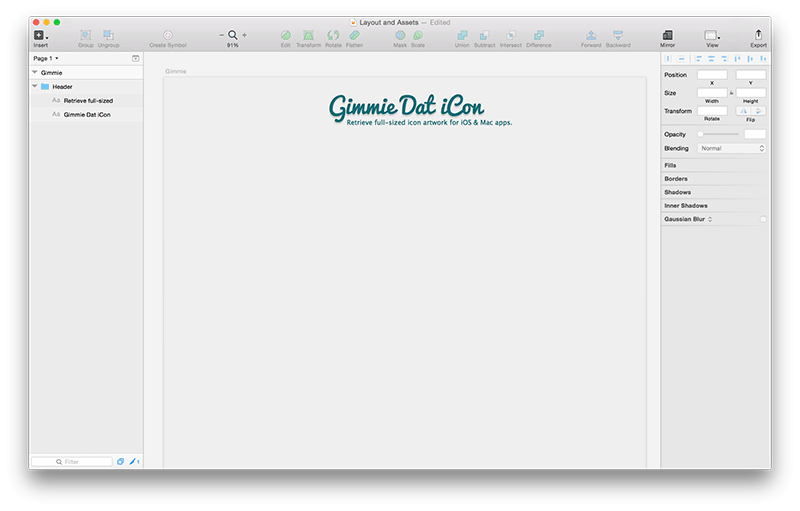Open the Page 1 dropdown

(x=46, y=59)
